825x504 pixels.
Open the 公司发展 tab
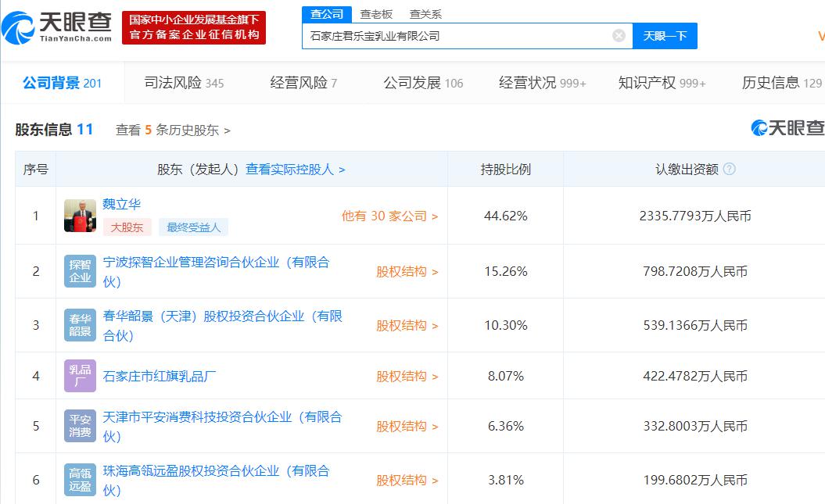(423, 83)
